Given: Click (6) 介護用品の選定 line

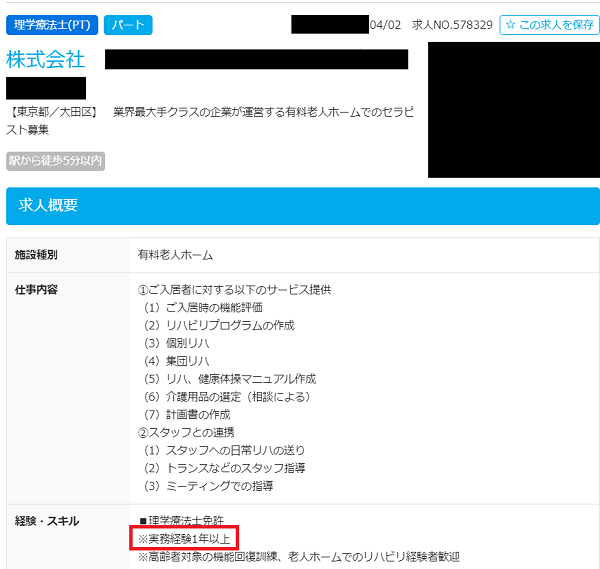Looking at the screenshot, I should 227,397.
